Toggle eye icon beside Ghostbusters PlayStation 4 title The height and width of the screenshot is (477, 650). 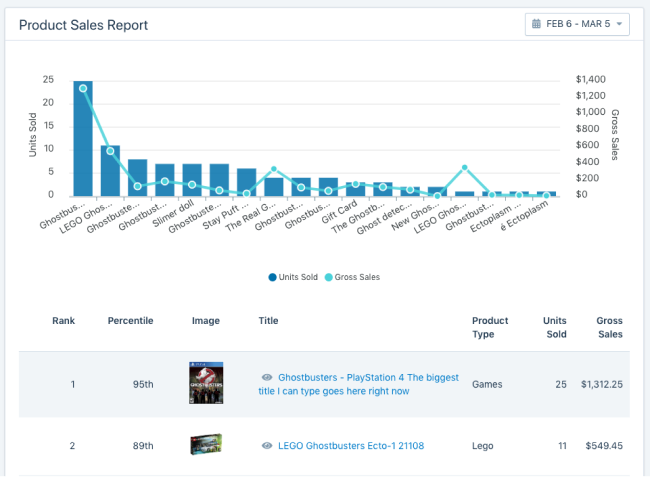[x=267, y=378]
